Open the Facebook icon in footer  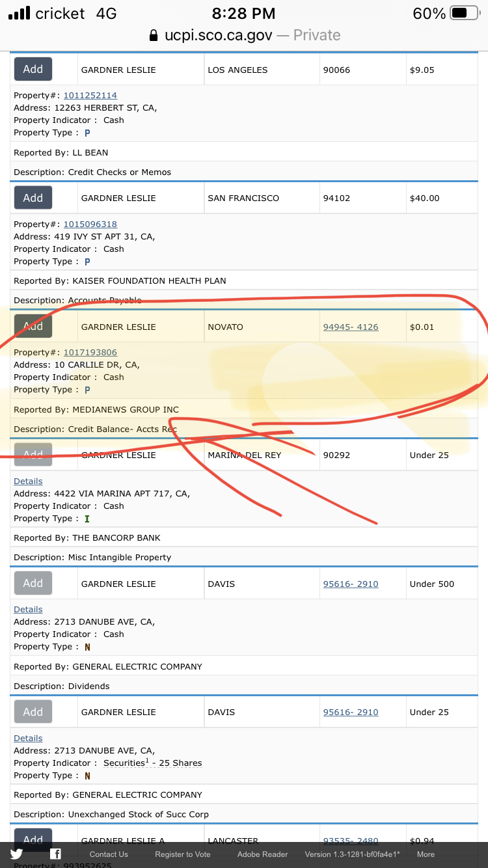click(56, 854)
